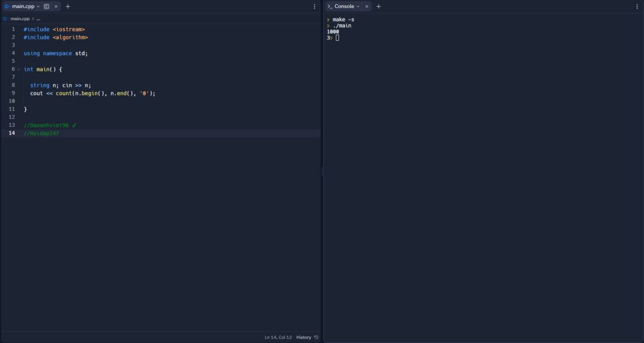This screenshot has height=343, width=644.
Task: Click the Ln 14, Col 12 indicator
Action: tap(278, 337)
